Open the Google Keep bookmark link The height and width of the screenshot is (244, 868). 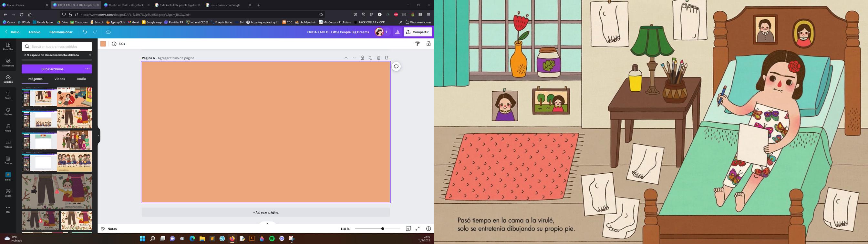pyautogui.click(x=152, y=22)
